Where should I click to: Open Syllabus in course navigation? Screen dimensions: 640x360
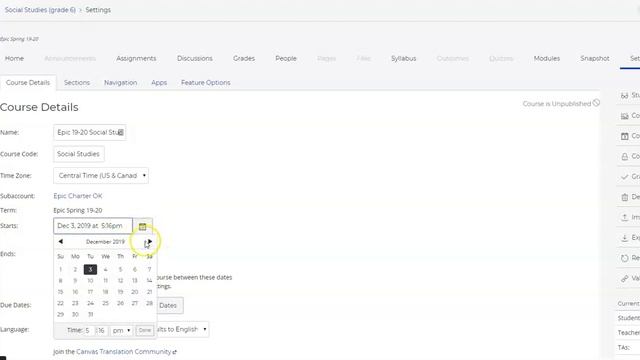(403, 58)
